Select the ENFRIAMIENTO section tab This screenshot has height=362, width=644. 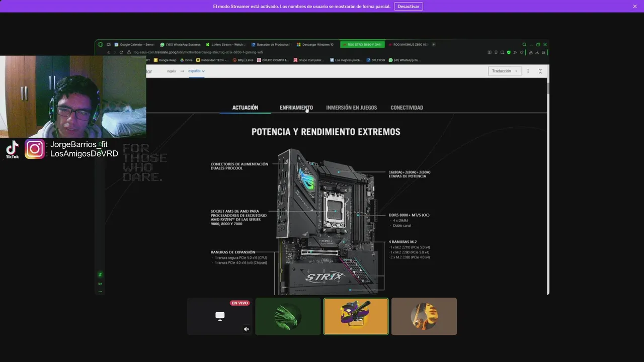click(x=296, y=108)
